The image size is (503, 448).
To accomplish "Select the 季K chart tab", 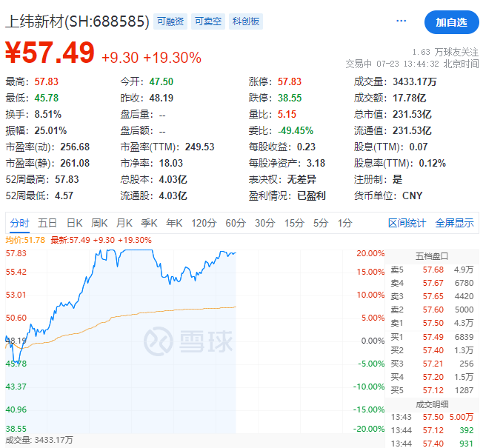I will pos(150,223).
